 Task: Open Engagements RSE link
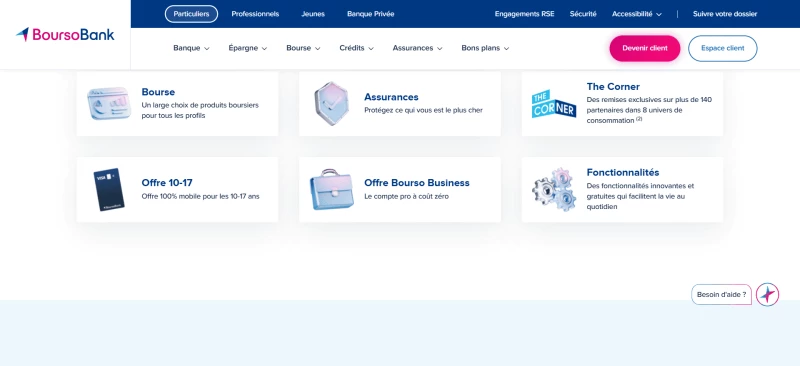[x=524, y=14]
